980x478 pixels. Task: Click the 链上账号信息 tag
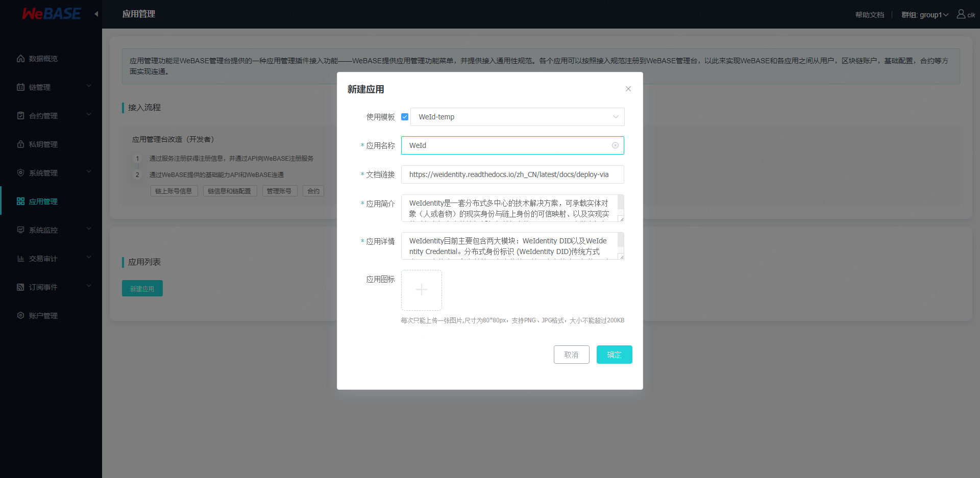[174, 191]
